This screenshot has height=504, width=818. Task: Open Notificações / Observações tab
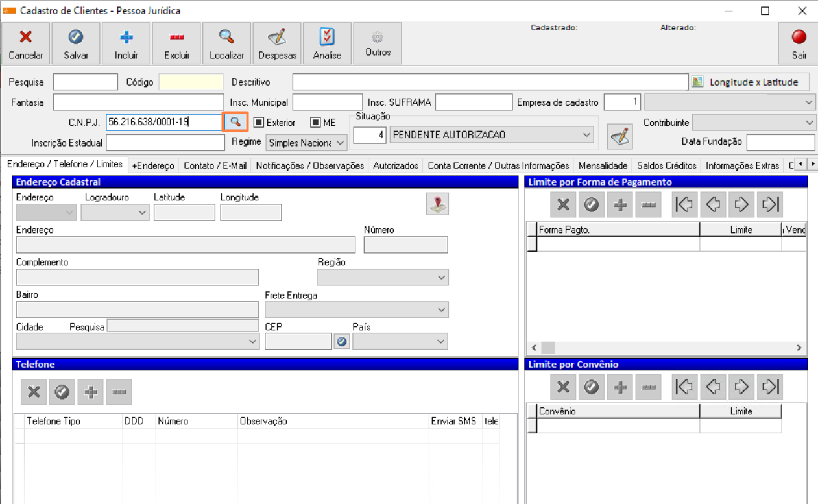click(x=310, y=166)
